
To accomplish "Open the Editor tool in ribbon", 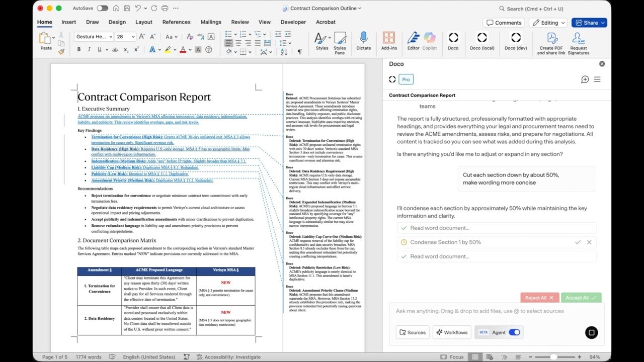I will (413, 39).
